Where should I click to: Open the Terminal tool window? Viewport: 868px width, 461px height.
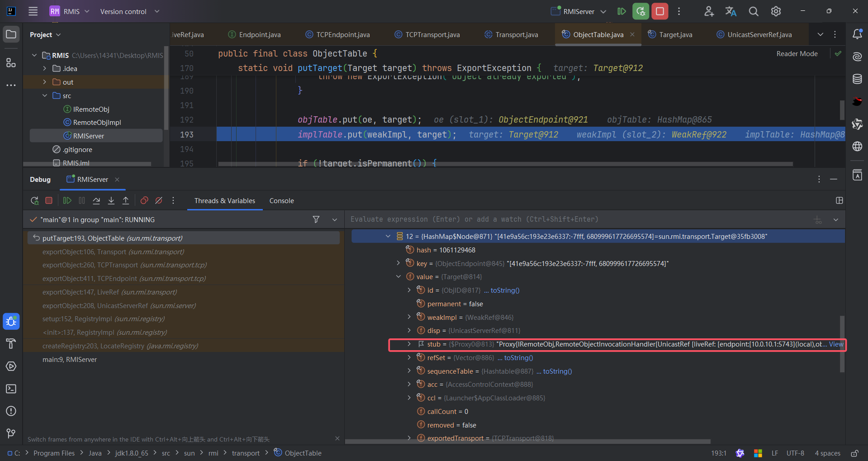(11, 389)
